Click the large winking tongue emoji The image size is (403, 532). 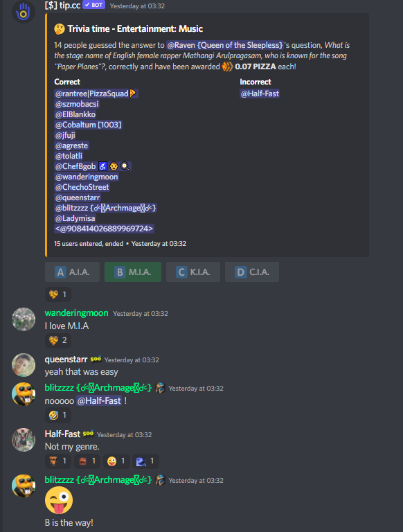[x=59, y=500]
